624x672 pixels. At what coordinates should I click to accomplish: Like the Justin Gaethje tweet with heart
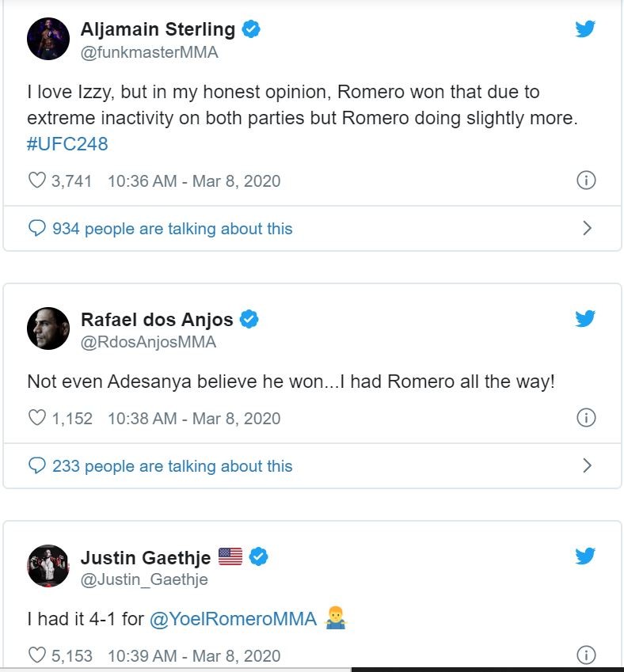[36, 655]
